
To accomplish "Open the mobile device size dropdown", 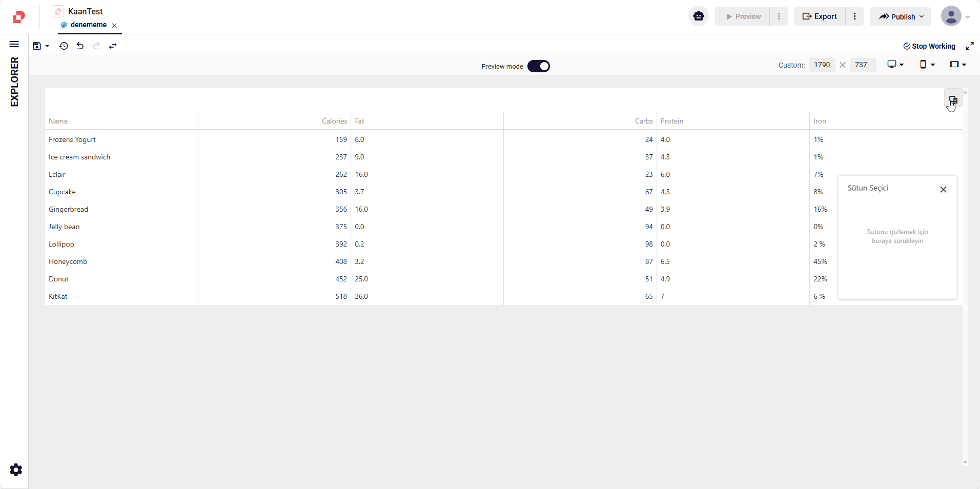I will tap(927, 65).
